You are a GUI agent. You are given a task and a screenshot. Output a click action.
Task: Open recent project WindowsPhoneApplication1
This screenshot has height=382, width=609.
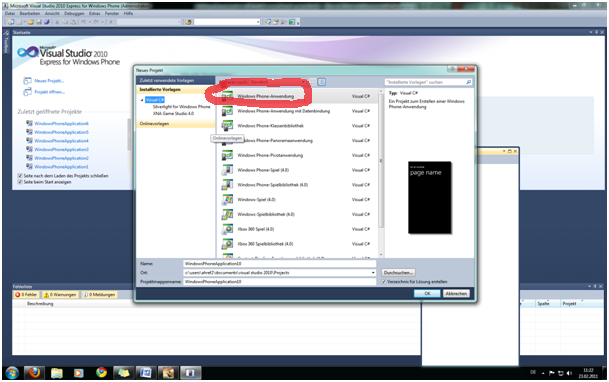pyautogui.click(x=61, y=167)
